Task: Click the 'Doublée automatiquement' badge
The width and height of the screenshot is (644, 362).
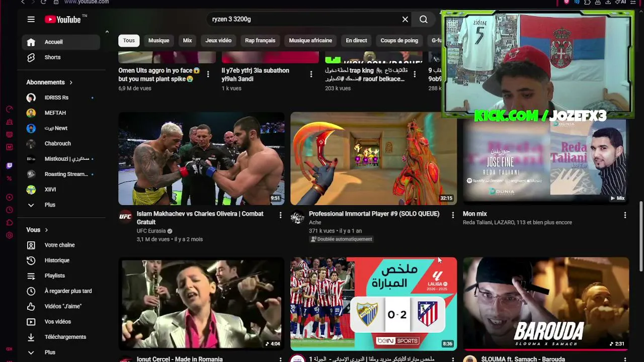Action: pos(341,239)
